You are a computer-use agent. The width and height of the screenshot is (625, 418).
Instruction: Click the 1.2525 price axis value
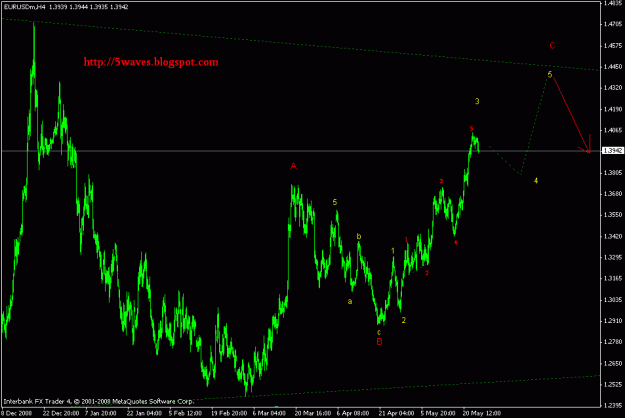(613, 384)
